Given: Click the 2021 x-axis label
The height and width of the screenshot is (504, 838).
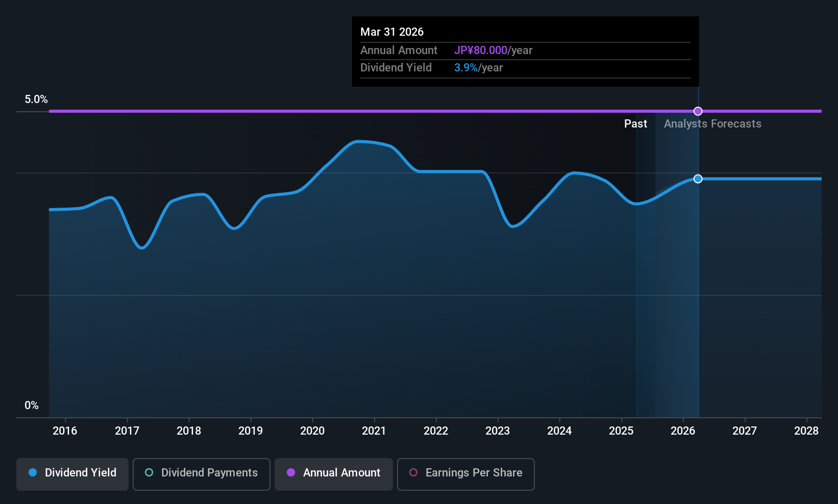Looking at the screenshot, I should click(374, 431).
